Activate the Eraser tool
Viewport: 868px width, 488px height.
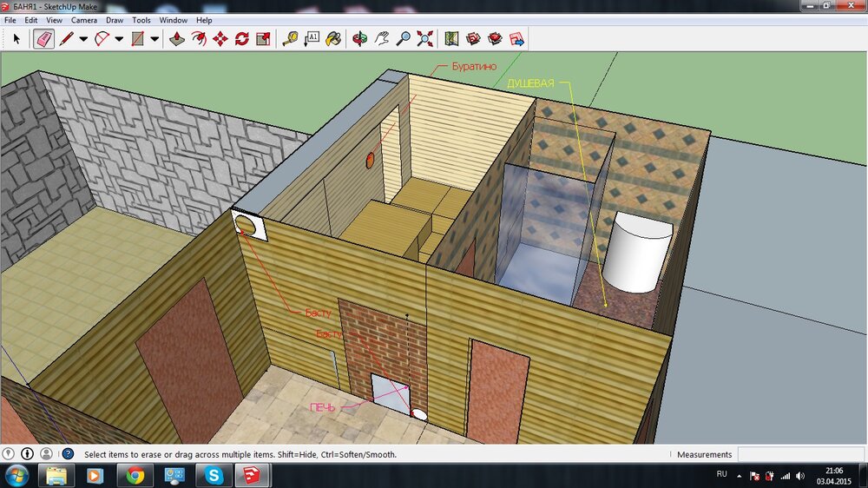(x=43, y=38)
